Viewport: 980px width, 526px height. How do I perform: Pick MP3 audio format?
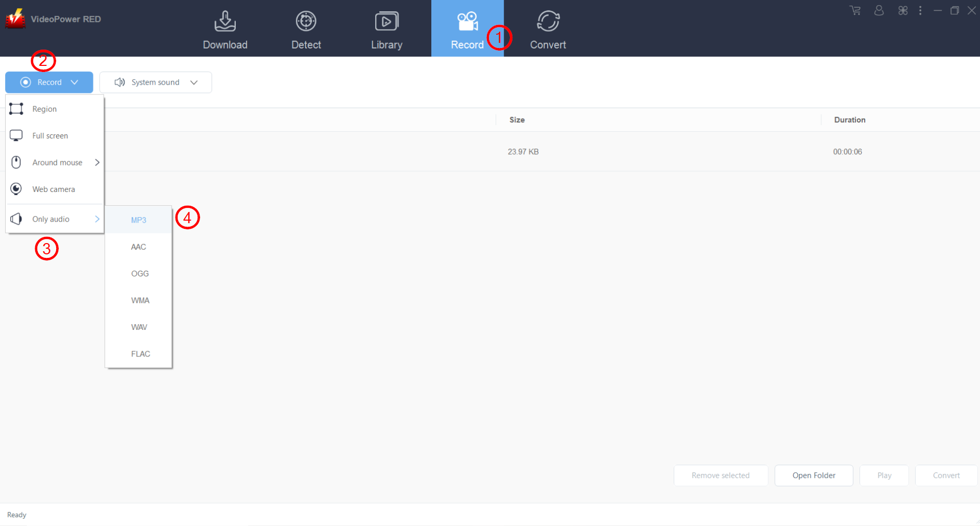[138, 220]
